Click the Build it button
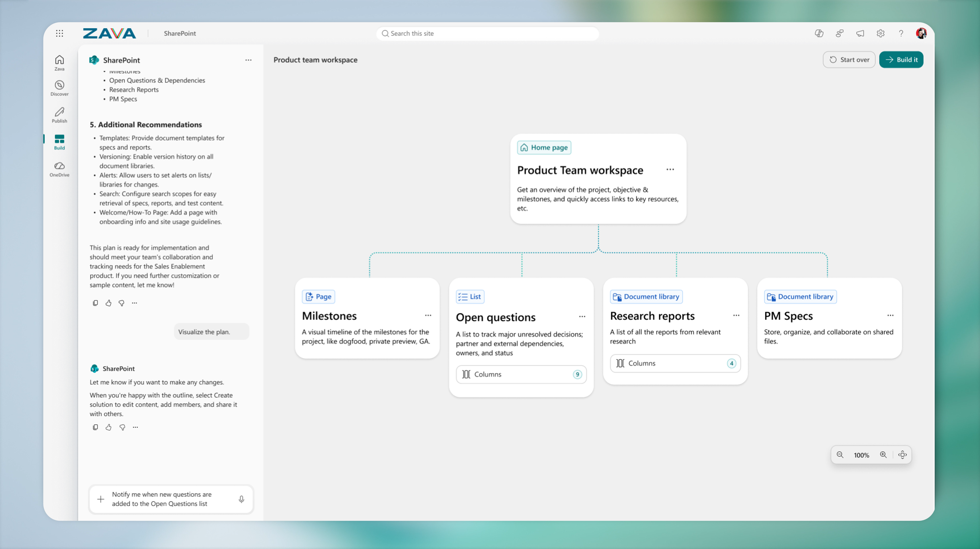Image resolution: width=980 pixels, height=549 pixels. pyautogui.click(x=901, y=59)
